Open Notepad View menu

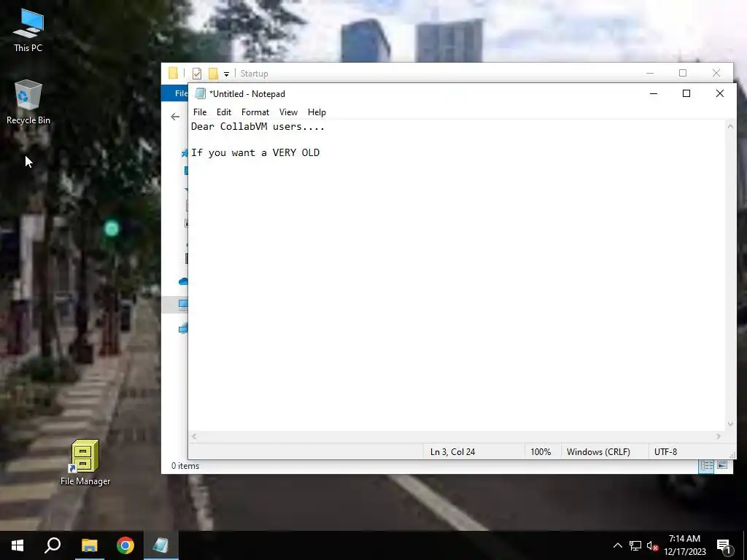click(288, 112)
